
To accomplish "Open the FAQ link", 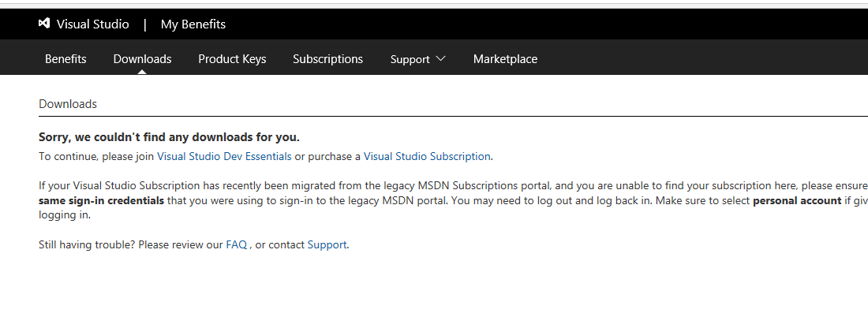I will (237, 244).
